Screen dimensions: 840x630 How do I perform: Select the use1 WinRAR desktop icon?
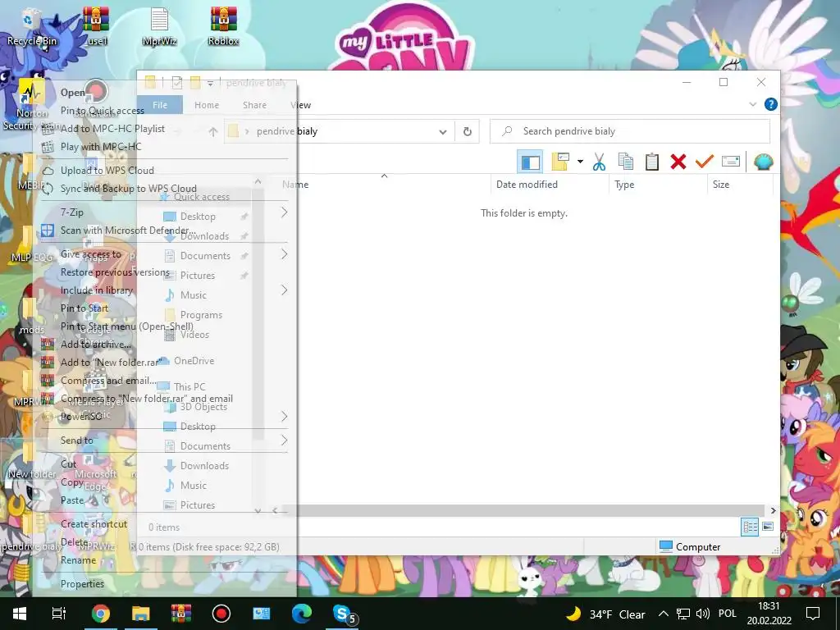[x=96, y=27]
